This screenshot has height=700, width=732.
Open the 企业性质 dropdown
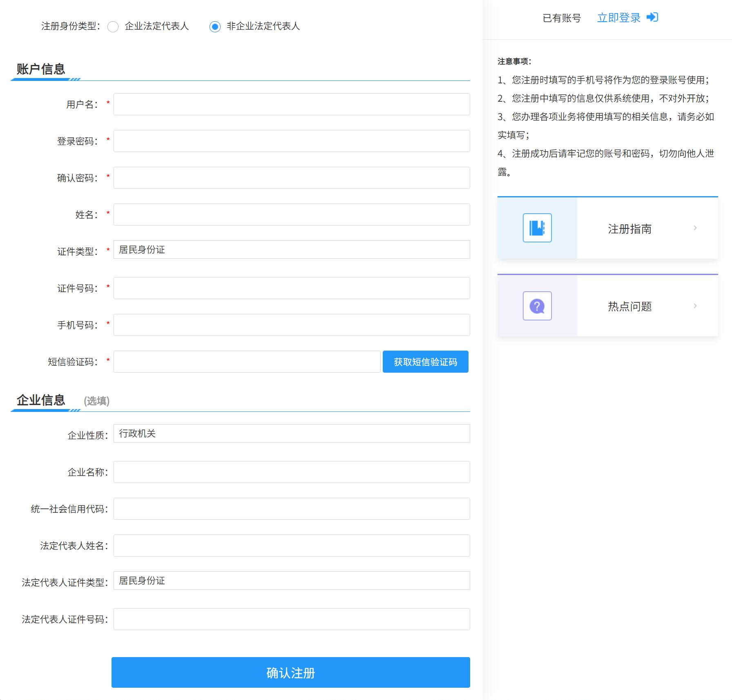point(292,434)
